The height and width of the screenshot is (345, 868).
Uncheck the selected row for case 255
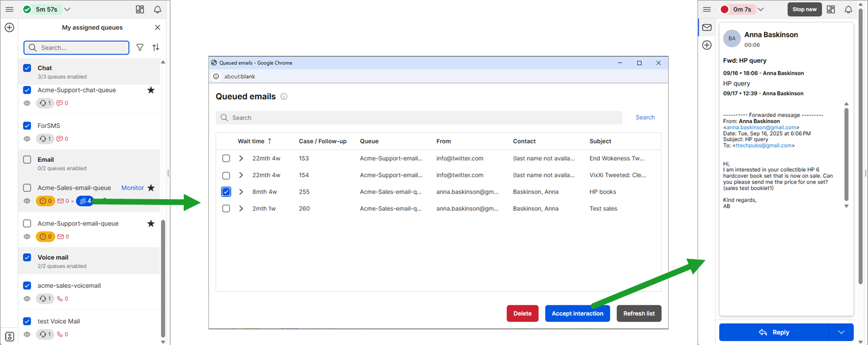point(226,192)
